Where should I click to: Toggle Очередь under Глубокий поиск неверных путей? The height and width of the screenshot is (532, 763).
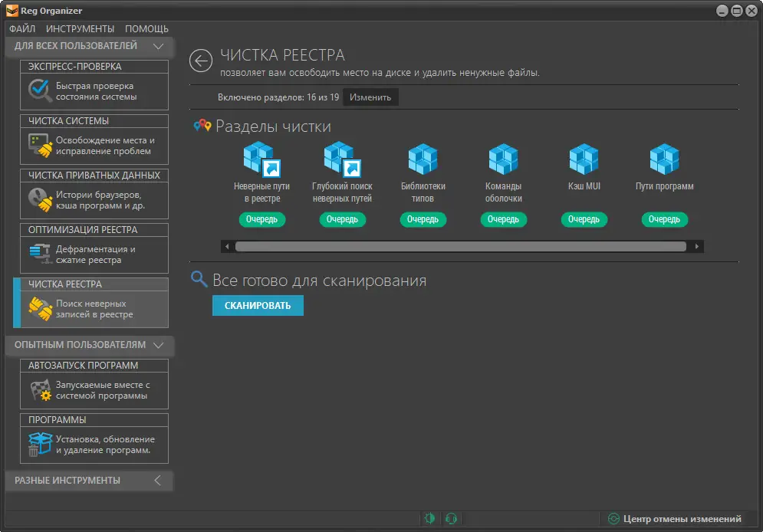[x=342, y=219]
